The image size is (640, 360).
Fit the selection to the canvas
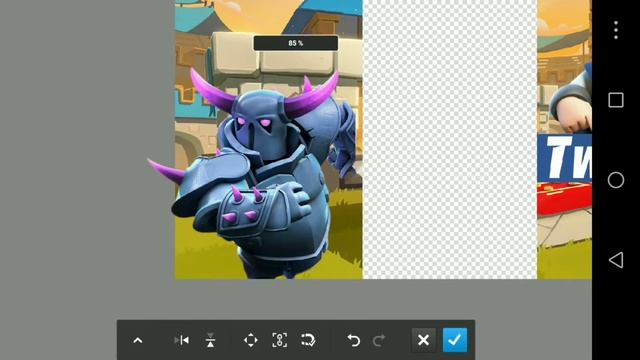click(x=280, y=340)
